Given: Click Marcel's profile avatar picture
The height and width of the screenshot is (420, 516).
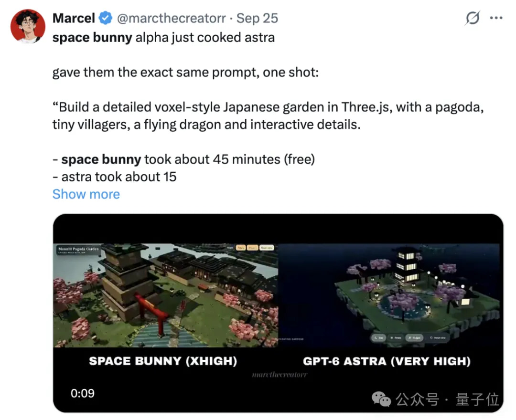Looking at the screenshot, I should pyautogui.click(x=28, y=27).
